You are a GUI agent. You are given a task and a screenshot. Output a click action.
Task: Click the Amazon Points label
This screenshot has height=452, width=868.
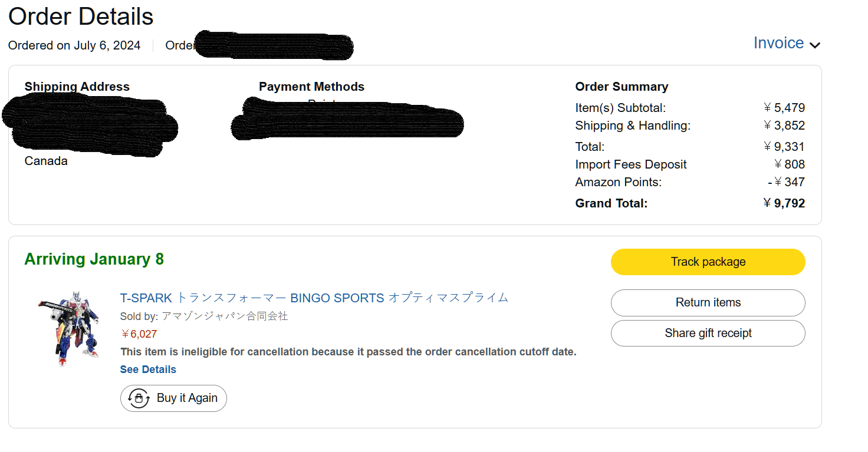618,182
